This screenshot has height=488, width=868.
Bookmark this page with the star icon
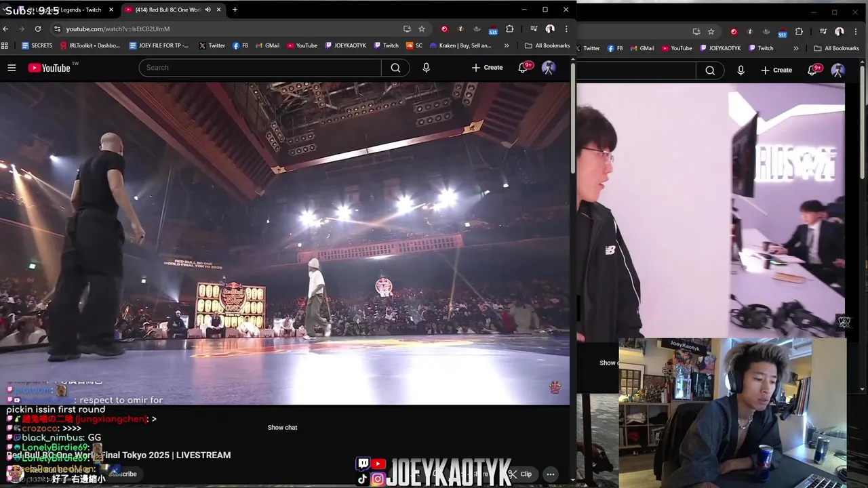(x=422, y=29)
